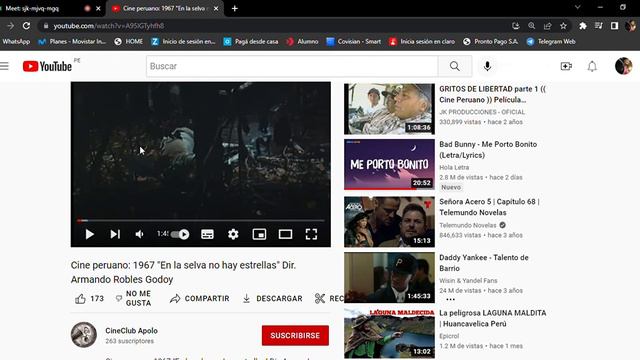640x360 pixels.
Task: Click DESCARGAR download button
Action: 272,299
